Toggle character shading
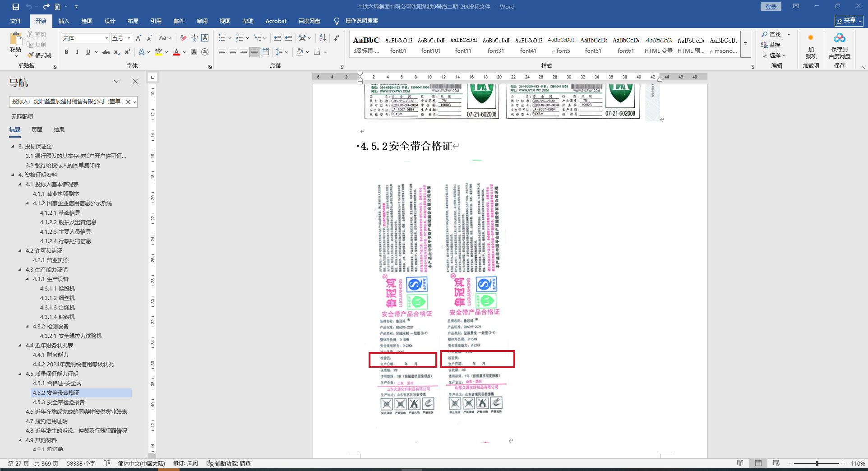Screen dimensions: 868x471 coord(194,52)
